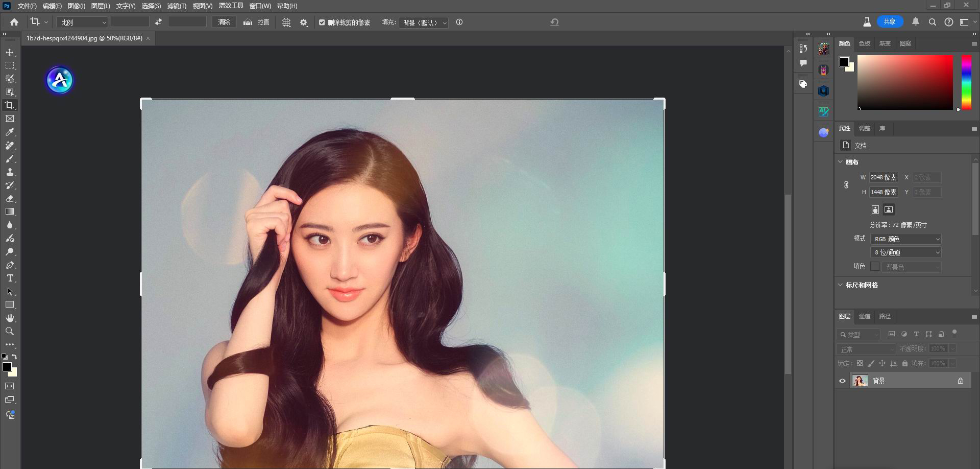The width and height of the screenshot is (980, 469).
Task: Open the 窗口(W) menu
Action: coord(260,6)
